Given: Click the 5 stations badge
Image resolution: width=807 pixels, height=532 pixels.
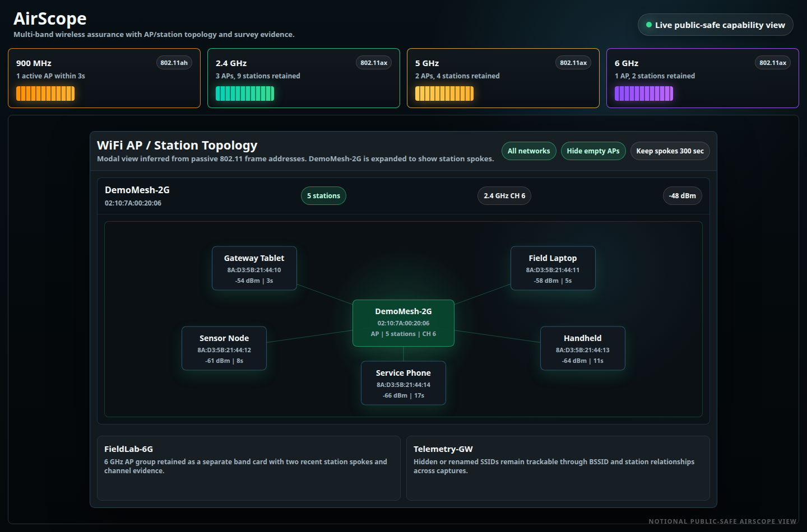Looking at the screenshot, I should (323, 195).
